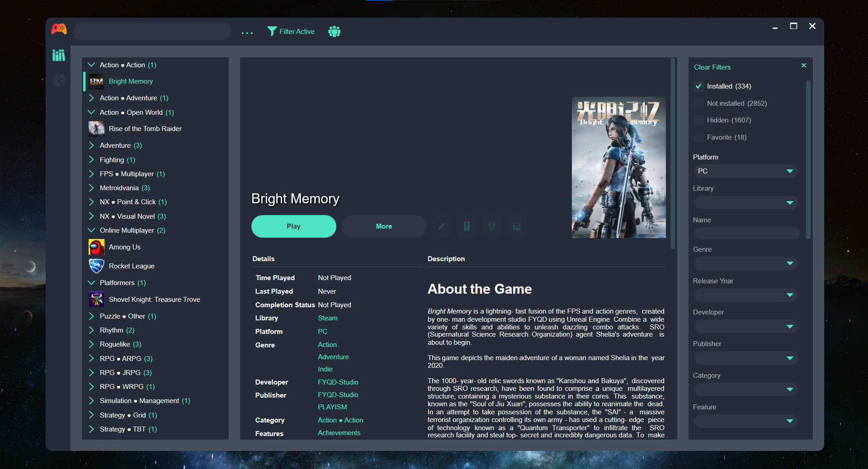Enable the Not installed (2852) filter checkbox

coord(698,103)
